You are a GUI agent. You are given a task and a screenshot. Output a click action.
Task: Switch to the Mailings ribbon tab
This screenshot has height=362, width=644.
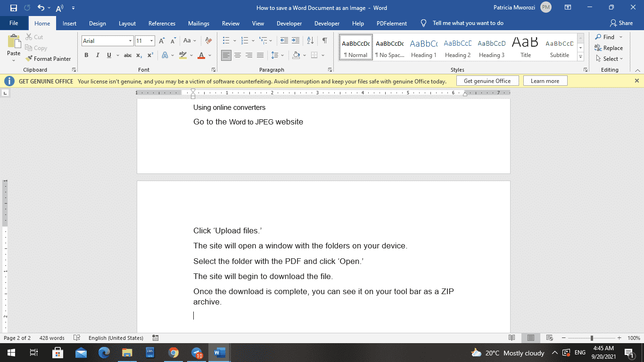[198, 23]
